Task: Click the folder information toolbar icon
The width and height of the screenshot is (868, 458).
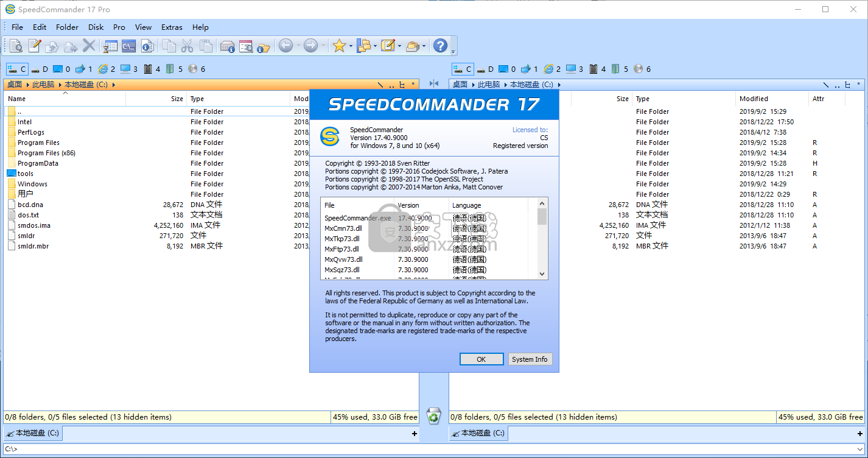Action: [264, 46]
